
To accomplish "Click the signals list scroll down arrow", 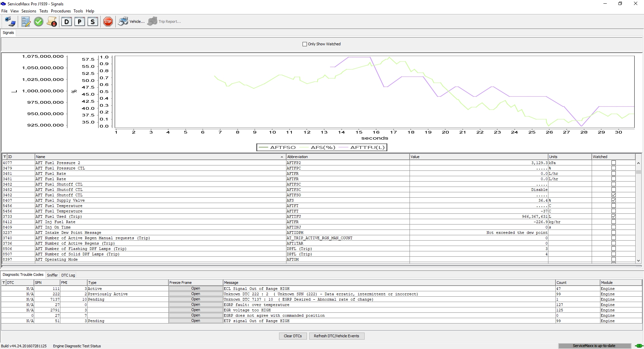I will [638, 260].
